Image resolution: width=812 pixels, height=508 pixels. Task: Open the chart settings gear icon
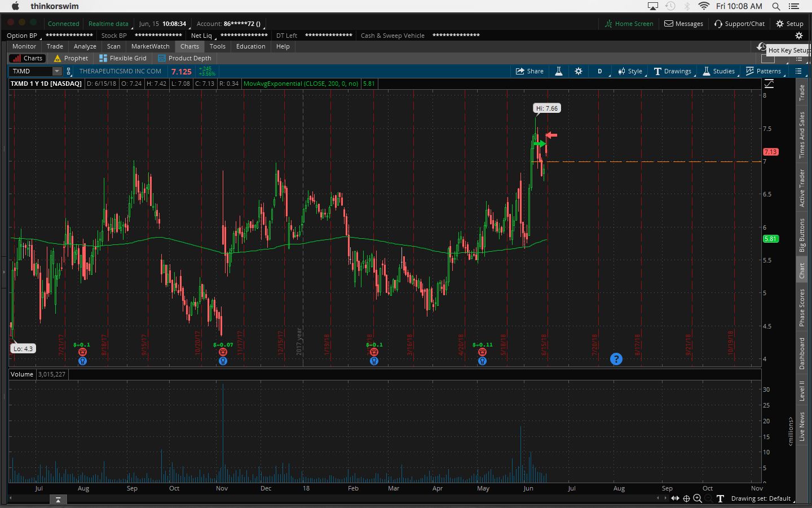pos(578,71)
